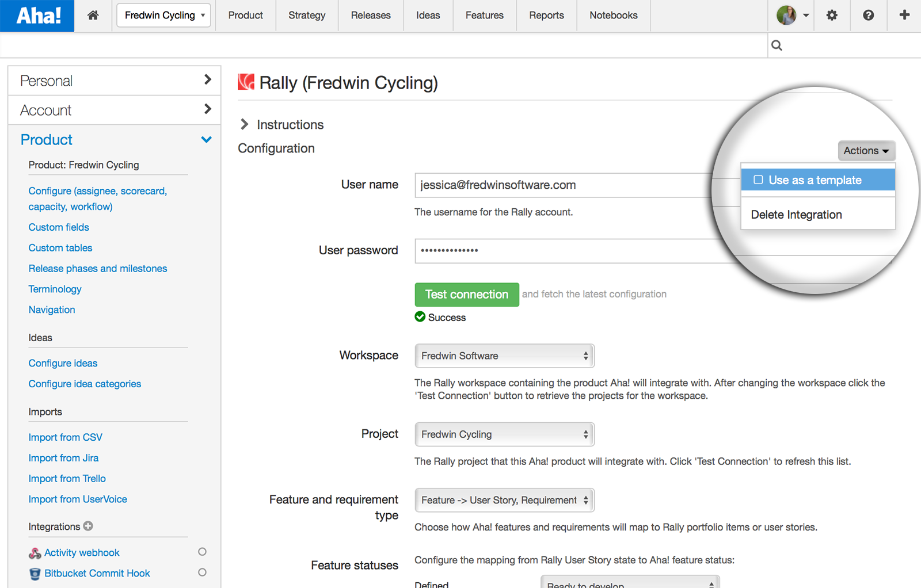Add integration with plus icon
921x588 pixels.
pyautogui.click(x=88, y=526)
